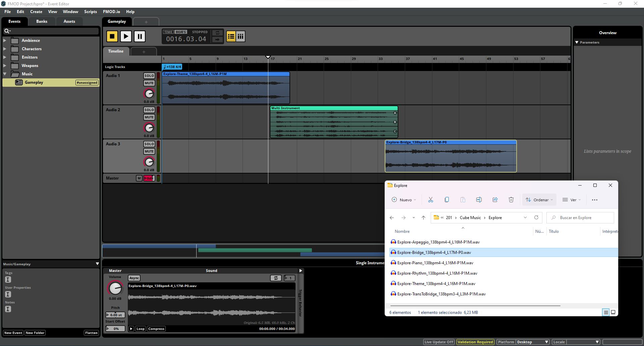The height and width of the screenshot is (346, 644).
Task: Click Copy icon in Explore window toolbar
Action: [447, 200]
